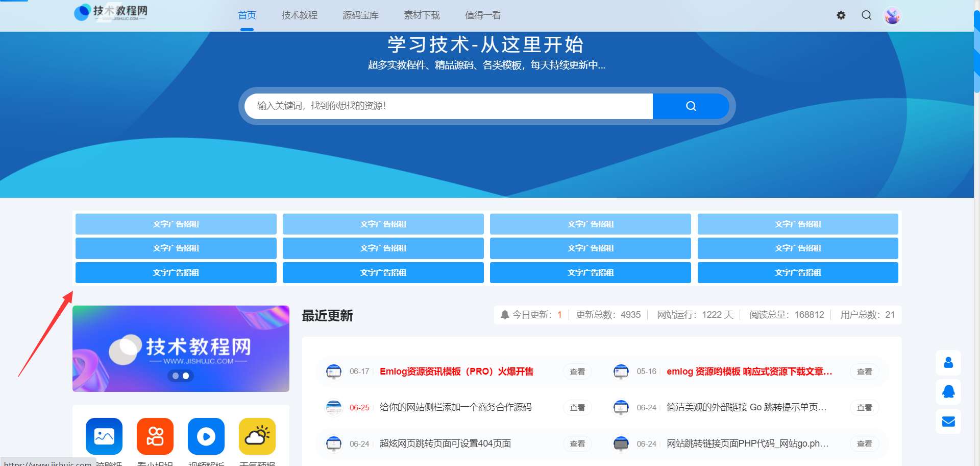980x466 pixels.
Task: Click the envelope icon on the right sidebar
Action: click(948, 421)
